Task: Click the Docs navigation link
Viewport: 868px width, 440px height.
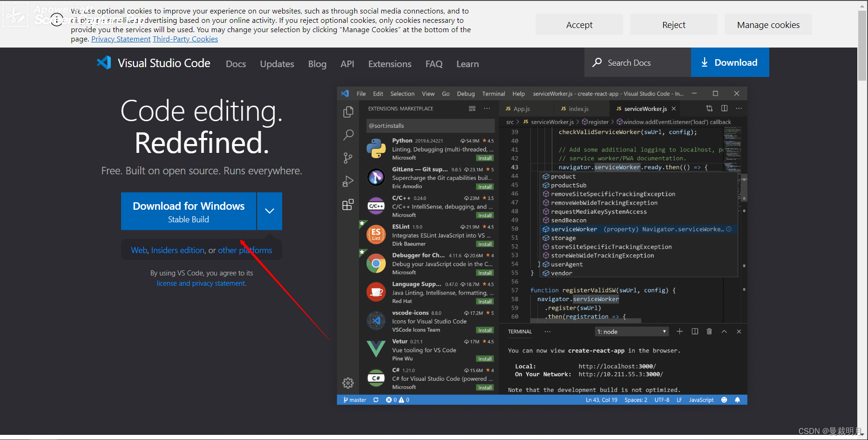Action: pos(236,64)
